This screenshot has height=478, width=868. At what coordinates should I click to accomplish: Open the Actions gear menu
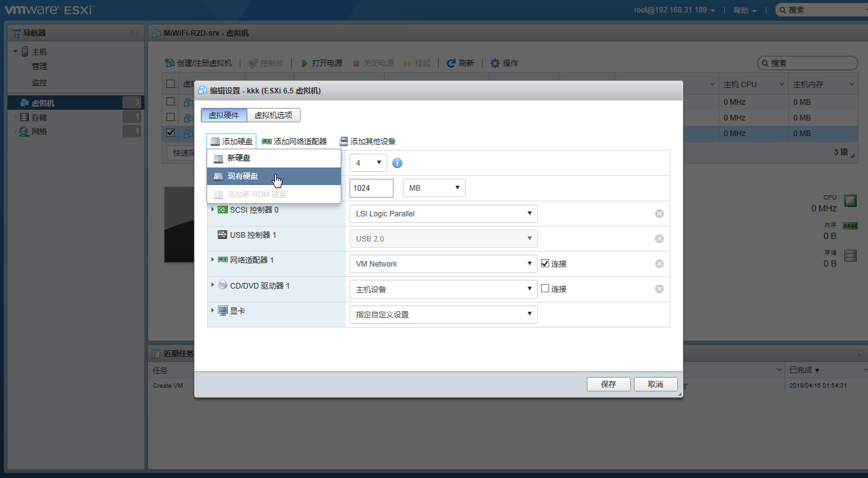pyautogui.click(x=495, y=63)
